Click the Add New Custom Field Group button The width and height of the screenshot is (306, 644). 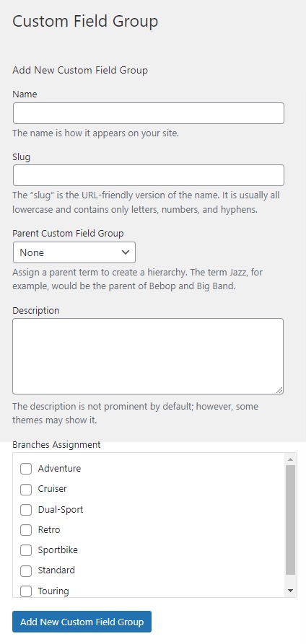(x=82, y=622)
